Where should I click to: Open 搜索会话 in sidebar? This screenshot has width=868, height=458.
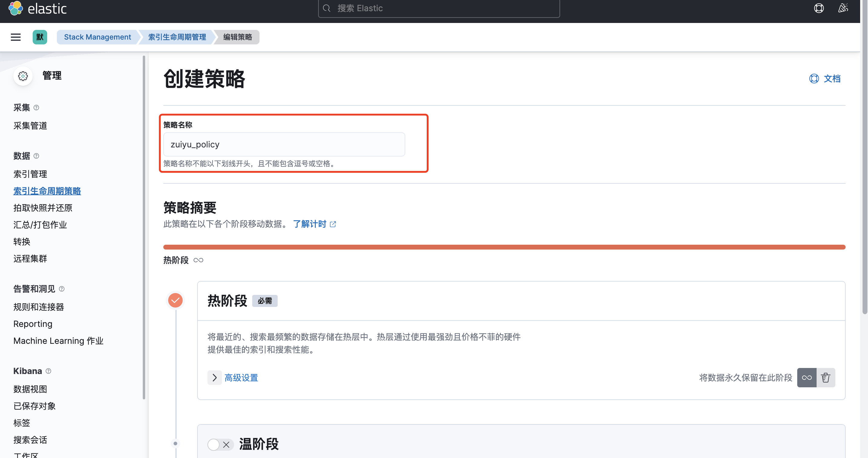pos(30,440)
